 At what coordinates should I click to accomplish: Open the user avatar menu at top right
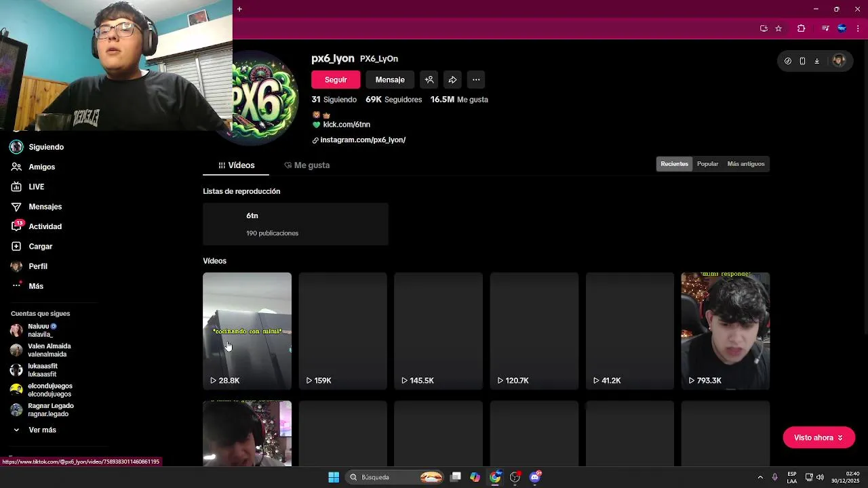click(x=839, y=61)
